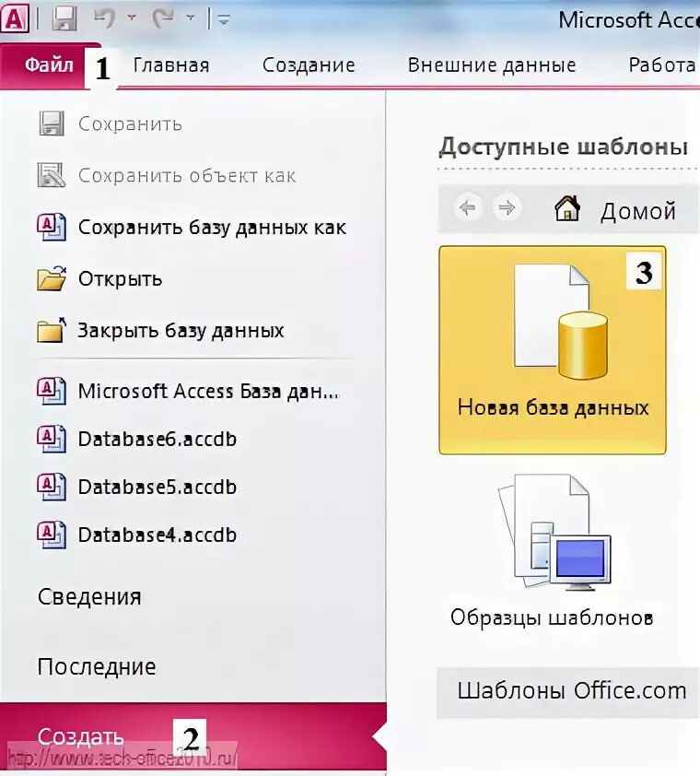Viewport: 700px width, 776px height.
Task: Open the Undo history dropdown arrow
Action: [132, 18]
